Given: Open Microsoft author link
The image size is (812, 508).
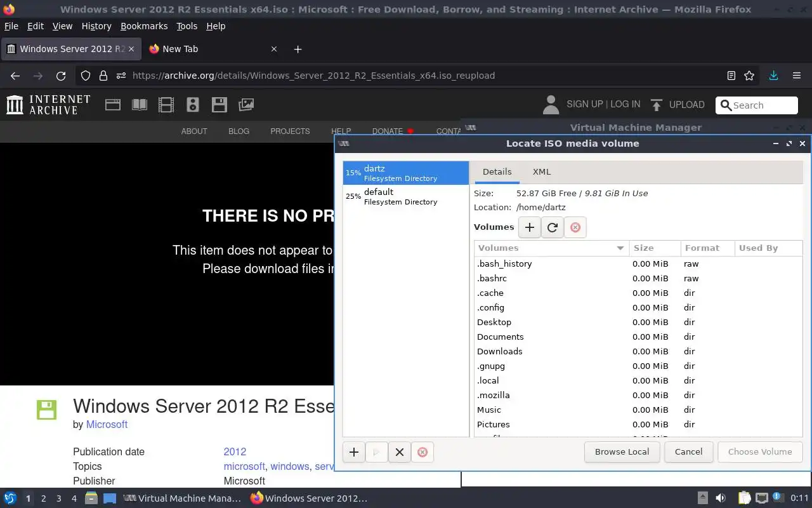Looking at the screenshot, I should 107,425.
